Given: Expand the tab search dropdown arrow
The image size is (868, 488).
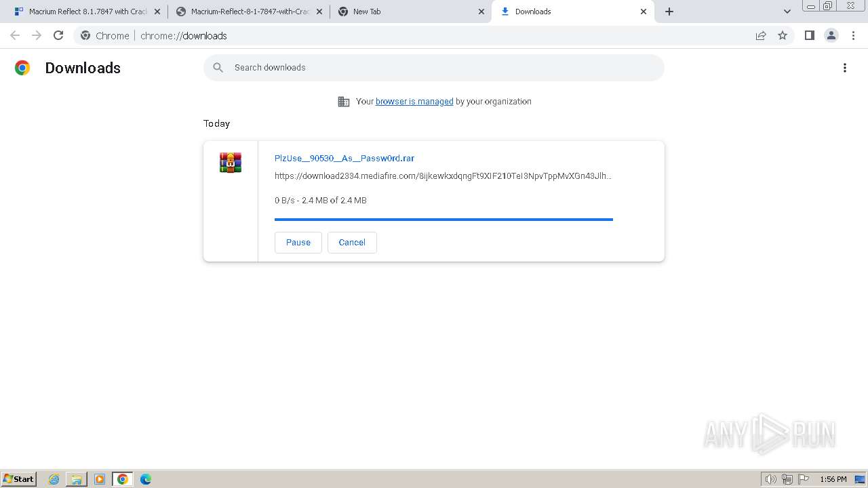Looking at the screenshot, I should click(x=787, y=12).
